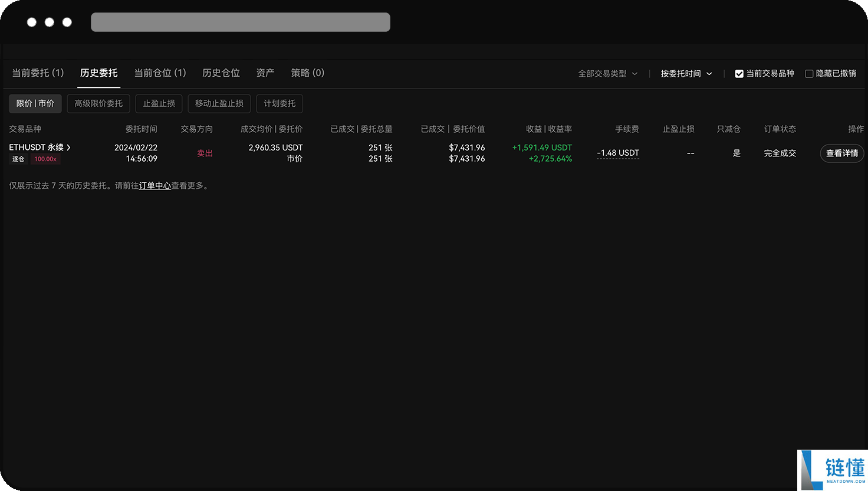Switch to the 历史委托 tab
The width and height of the screenshot is (868, 491).
coord(98,73)
